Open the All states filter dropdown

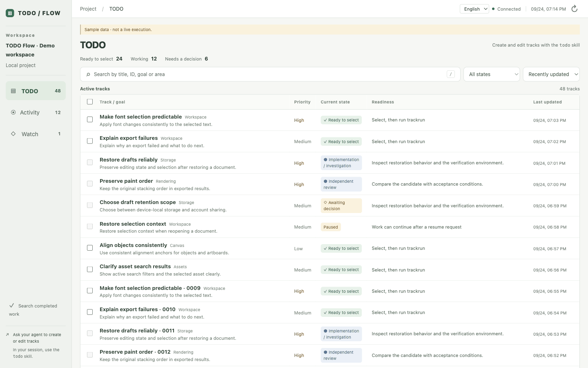pyautogui.click(x=492, y=74)
